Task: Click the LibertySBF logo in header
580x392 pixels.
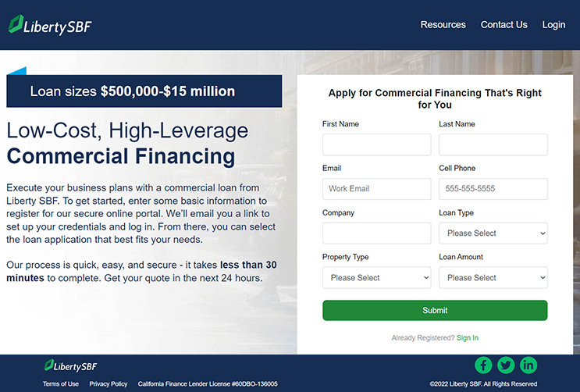Action: click(50, 25)
